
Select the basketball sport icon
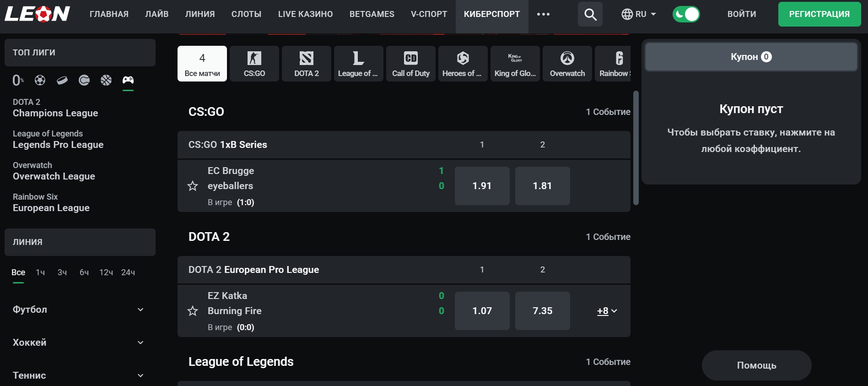106,81
